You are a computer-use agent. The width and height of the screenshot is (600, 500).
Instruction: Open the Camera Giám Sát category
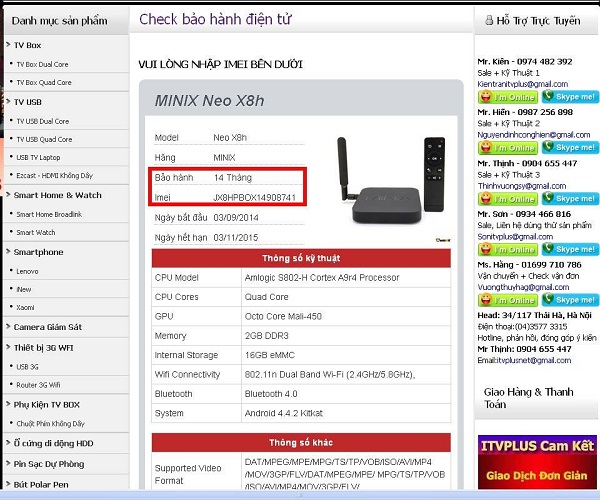pos(48,327)
